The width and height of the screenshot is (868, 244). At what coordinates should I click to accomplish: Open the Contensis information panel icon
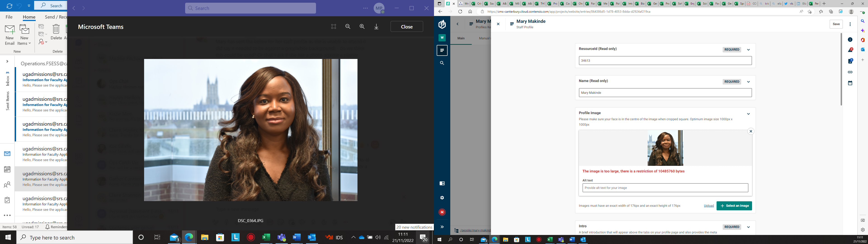pos(850,40)
